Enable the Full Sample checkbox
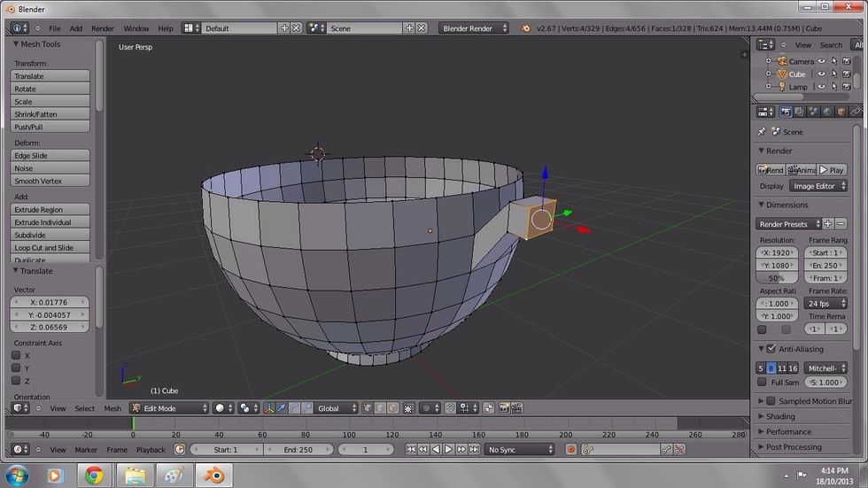868x488 pixels. 762,383
